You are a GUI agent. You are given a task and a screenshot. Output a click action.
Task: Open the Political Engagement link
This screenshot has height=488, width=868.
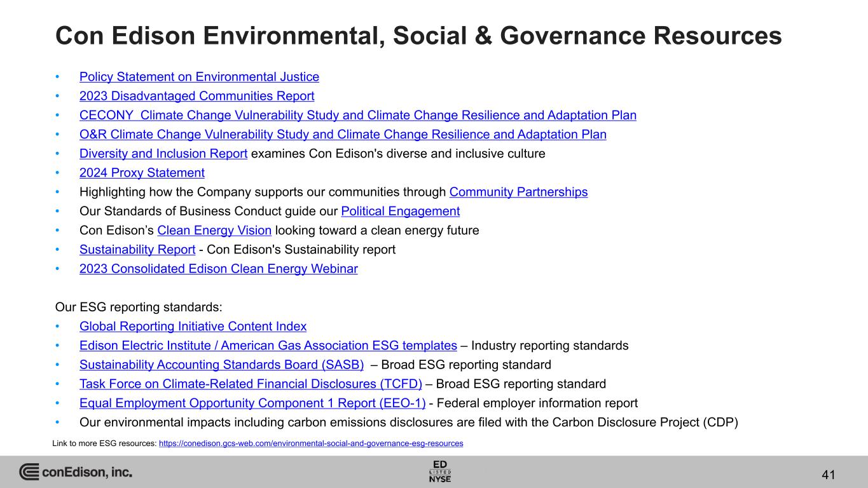pos(400,211)
